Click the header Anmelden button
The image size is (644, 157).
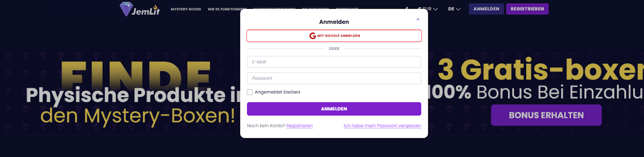pyautogui.click(x=486, y=9)
